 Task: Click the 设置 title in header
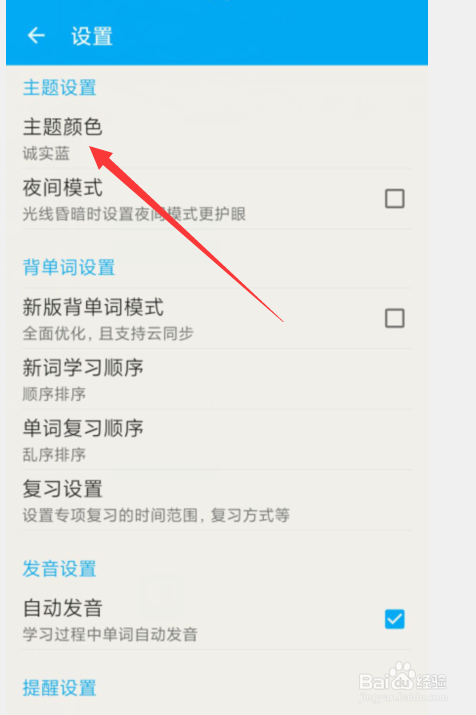92,36
